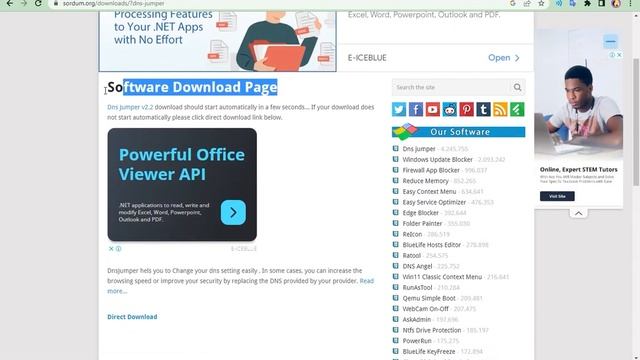Image resolution: width=640 pixels, height=360 pixels.
Task: Click the browser back arrow
Action: coord(9,3)
